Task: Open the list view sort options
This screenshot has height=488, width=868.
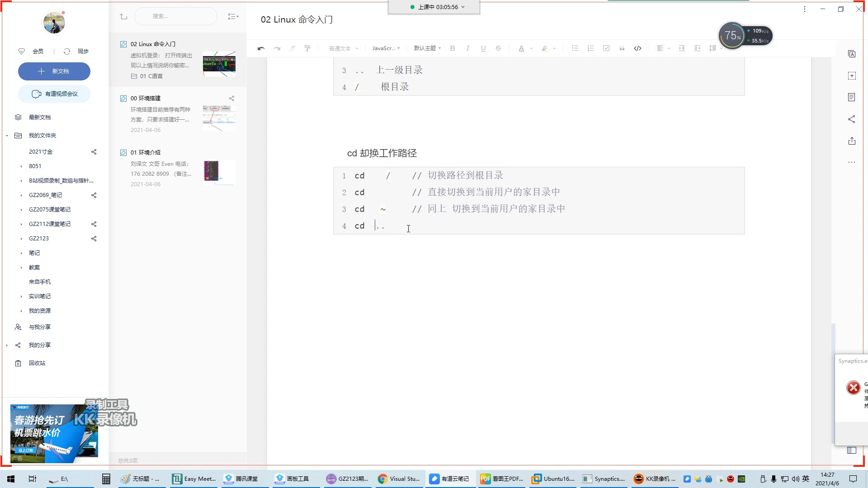Action: 233,16
